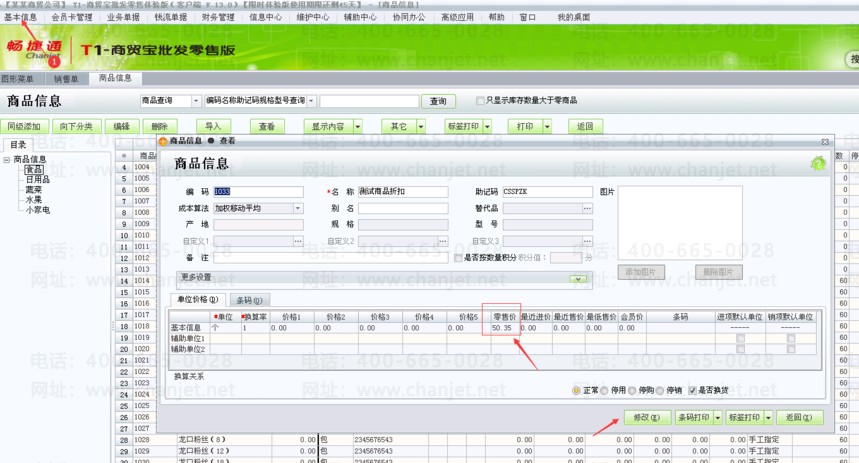Switch to the 条码 tab
Screen dimensions: 859x463
pyautogui.click(x=249, y=300)
